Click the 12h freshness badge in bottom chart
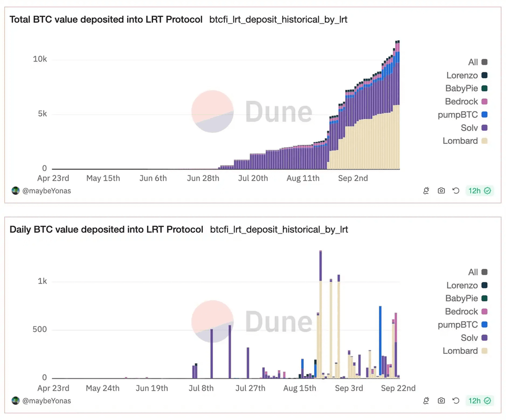The image size is (506, 420). coord(479,401)
